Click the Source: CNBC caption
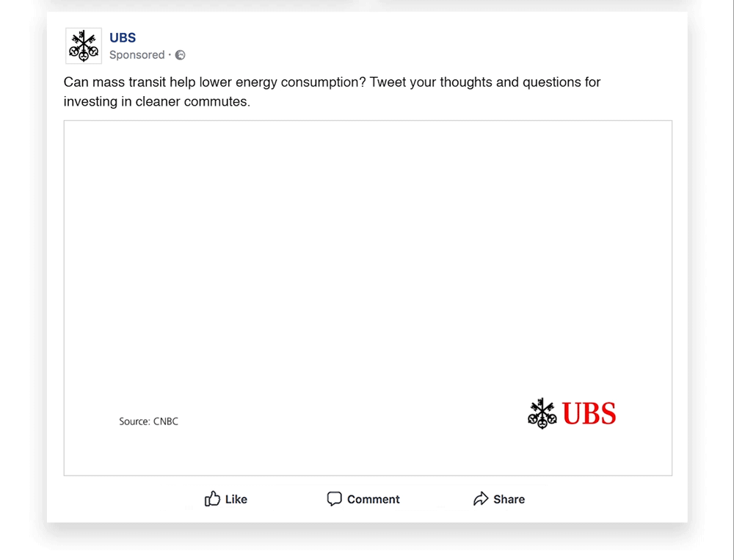This screenshot has width=734, height=560. (148, 421)
